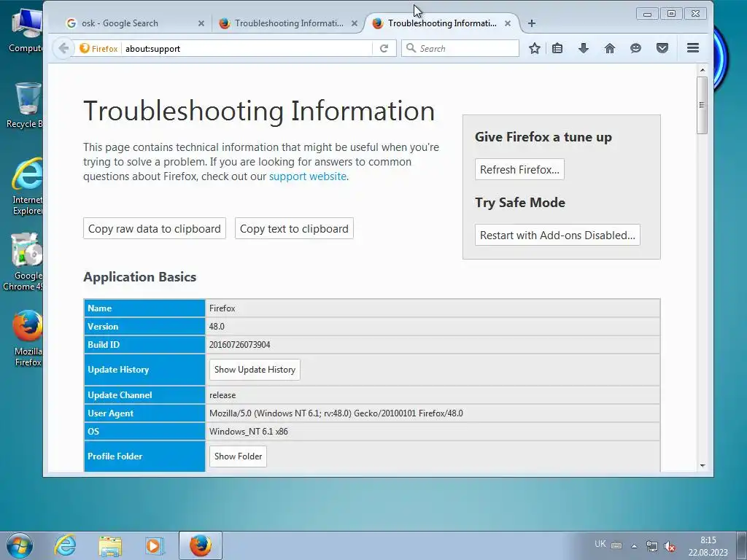Click the Refresh Firefox button

[x=519, y=169]
